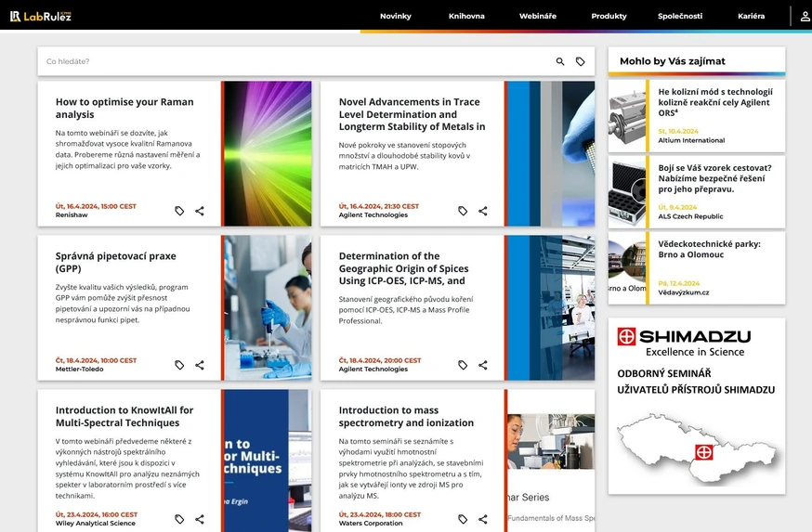Click the 'Waters Corporation' company name
The image size is (812, 532).
pyautogui.click(x=371, y=524)
